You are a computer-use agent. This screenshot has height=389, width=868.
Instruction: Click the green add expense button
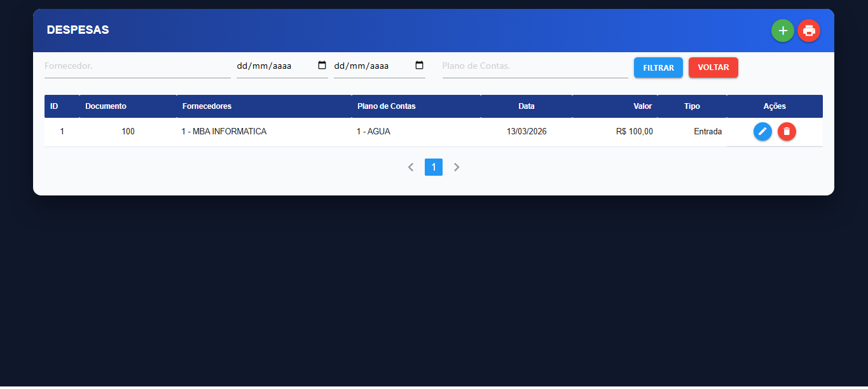(782, 31)
